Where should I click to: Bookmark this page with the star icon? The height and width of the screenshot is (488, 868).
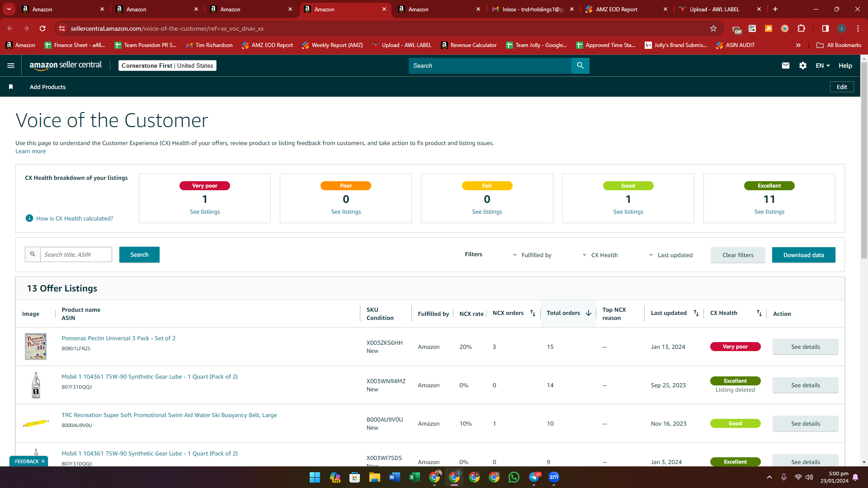point(713,28)
